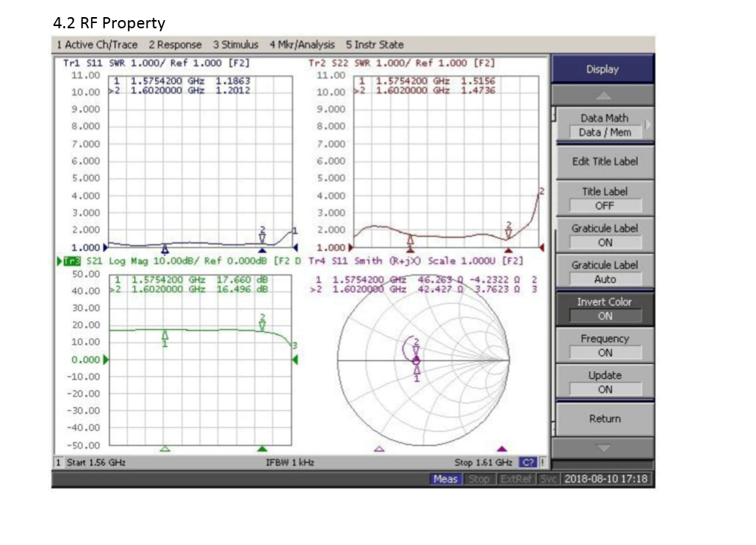Image resolution: width=756 pixels, height=545 pixels.
Task: Click Tr3 marker 2 readout 16.496 dB
Action: pyautogui.click(x=242, y=290)
